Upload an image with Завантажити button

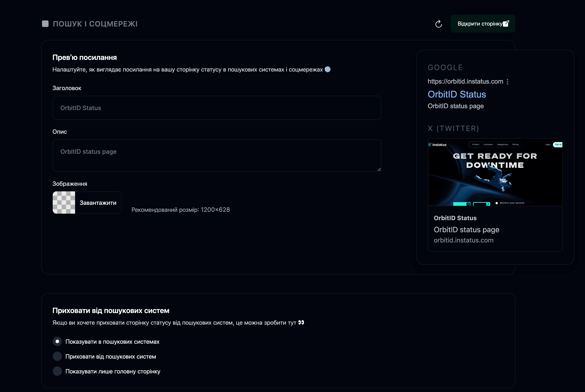[98, 203]
